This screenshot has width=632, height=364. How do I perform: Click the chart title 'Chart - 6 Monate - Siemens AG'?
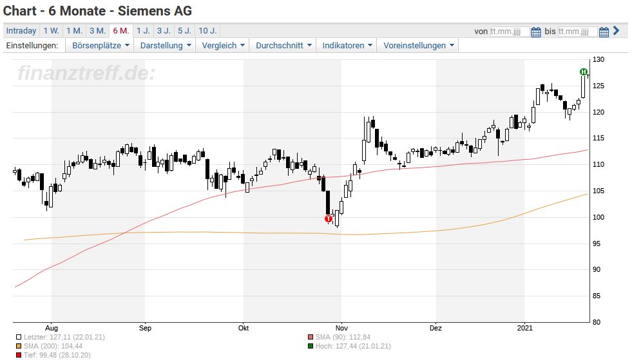[x=97, y=11]
